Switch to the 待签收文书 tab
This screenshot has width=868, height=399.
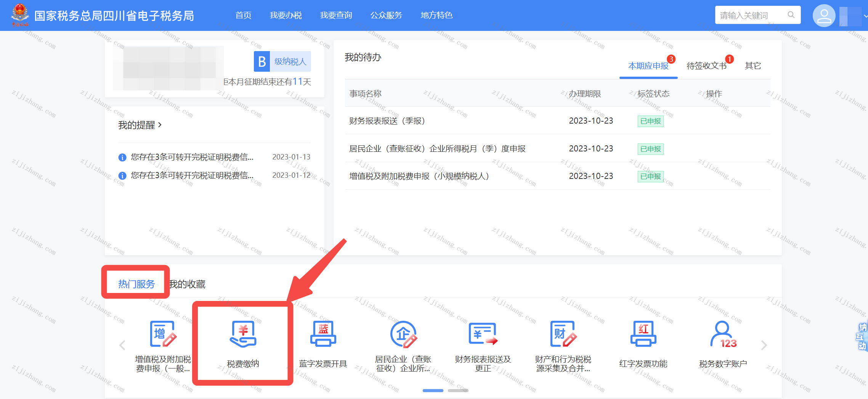[707, 66]
